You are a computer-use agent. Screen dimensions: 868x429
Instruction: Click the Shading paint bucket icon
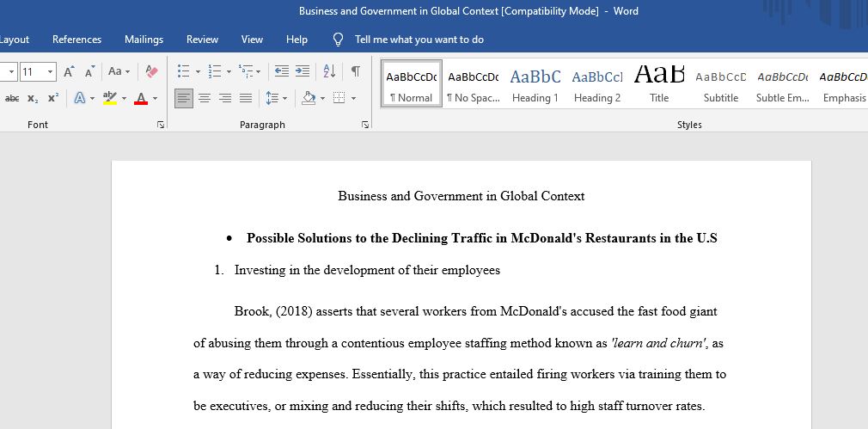(x=309, y=99)
